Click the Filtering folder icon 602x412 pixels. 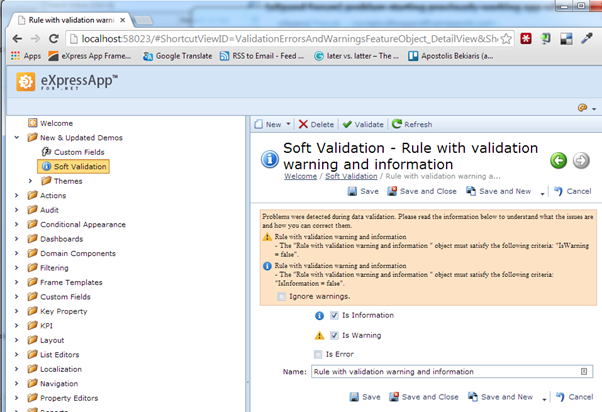point(33,268)
